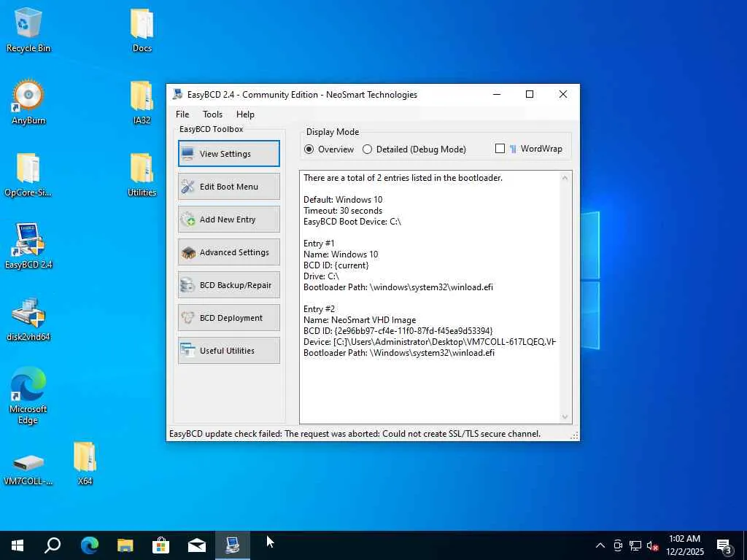
Task: Launch Microsoft Edge from the taskbar
Action: [89, 545]
